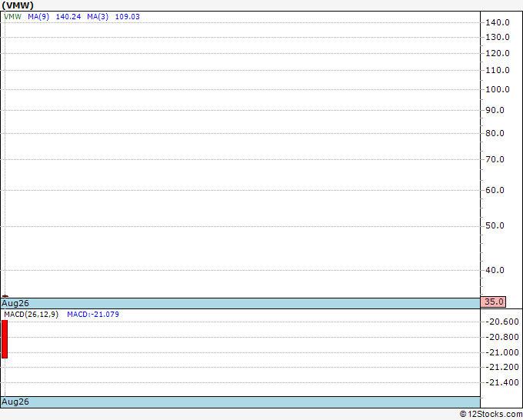The image size is (523, 420).
Task: Click the -21.200 MACD axis label
Action: point(502,367)
